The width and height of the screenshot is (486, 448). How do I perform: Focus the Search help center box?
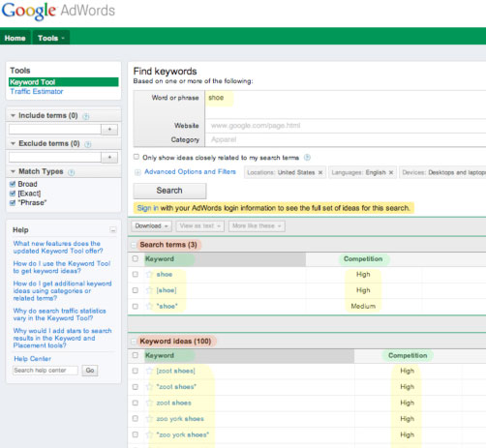tap(46, 371)
